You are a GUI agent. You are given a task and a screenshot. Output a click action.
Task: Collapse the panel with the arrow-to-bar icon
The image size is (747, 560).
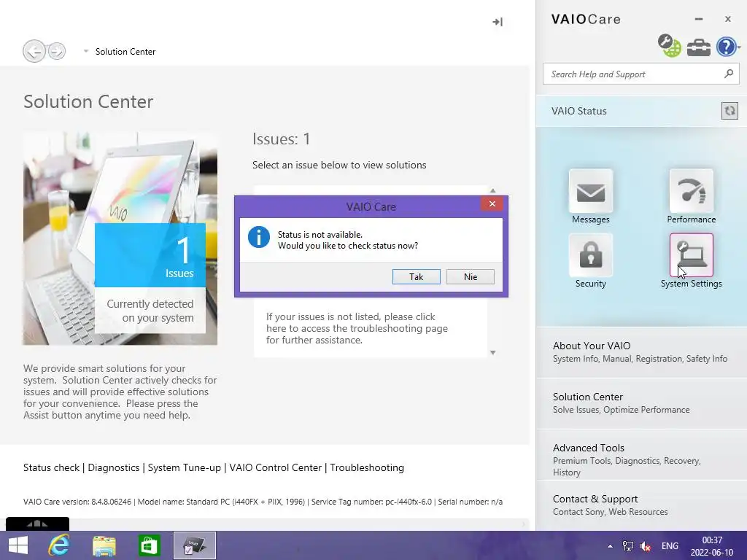[498, 22]
